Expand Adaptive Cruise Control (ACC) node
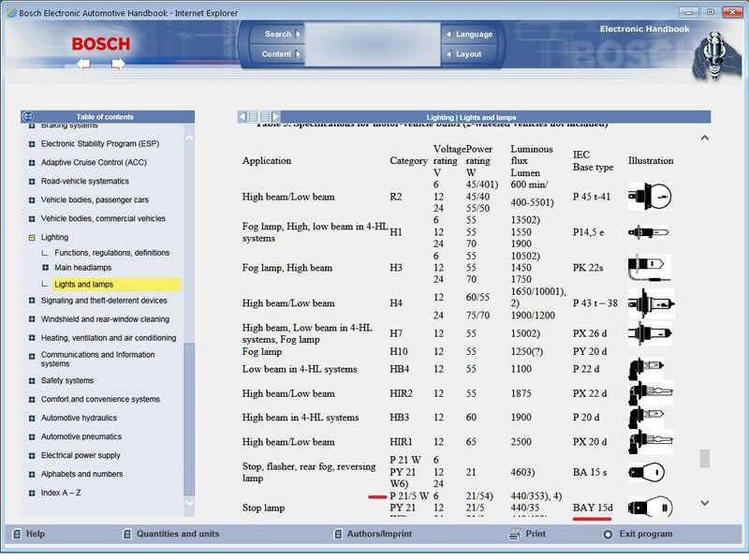749x560 pixels. tap(32, 162)
